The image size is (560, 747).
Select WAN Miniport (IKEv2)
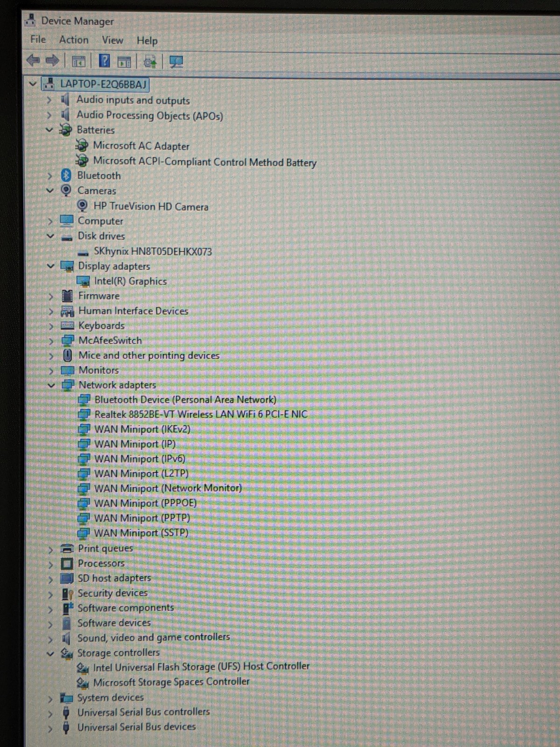point(142,429)
